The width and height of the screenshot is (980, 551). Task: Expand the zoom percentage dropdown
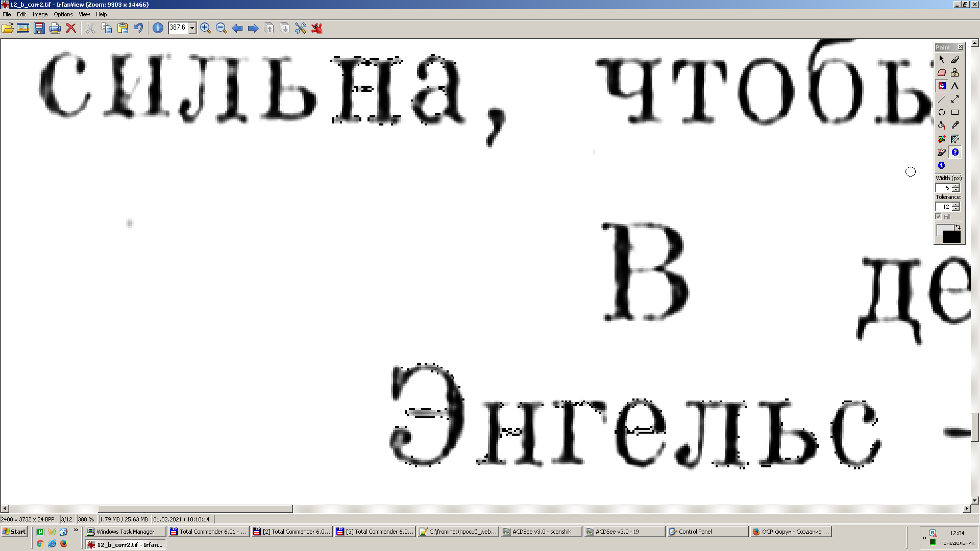[x=192, y=28]
